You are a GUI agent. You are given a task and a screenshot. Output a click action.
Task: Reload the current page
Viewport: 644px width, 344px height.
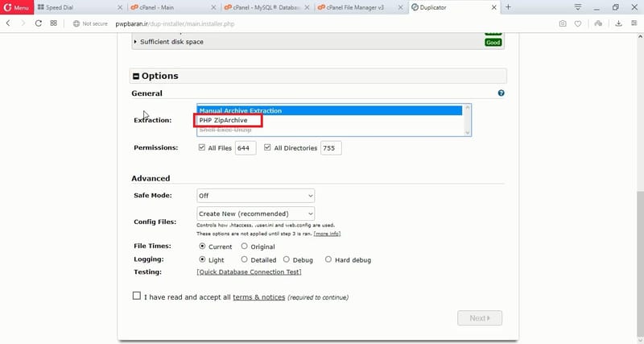click(x=38, y=23)
